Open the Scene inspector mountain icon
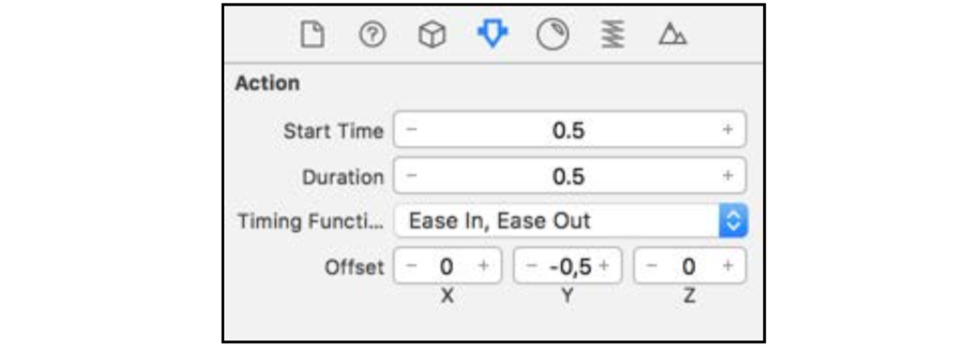This screenshot has width=980, height=345. pyautogui.click(x=672, y=35)
